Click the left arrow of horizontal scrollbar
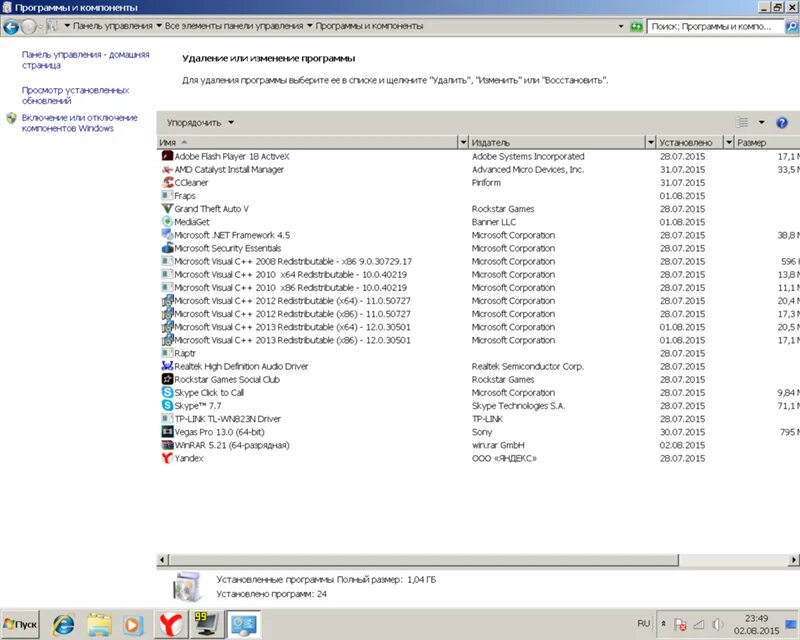Image resolution: width=800 pixels, height=640 pixels. 162,560
